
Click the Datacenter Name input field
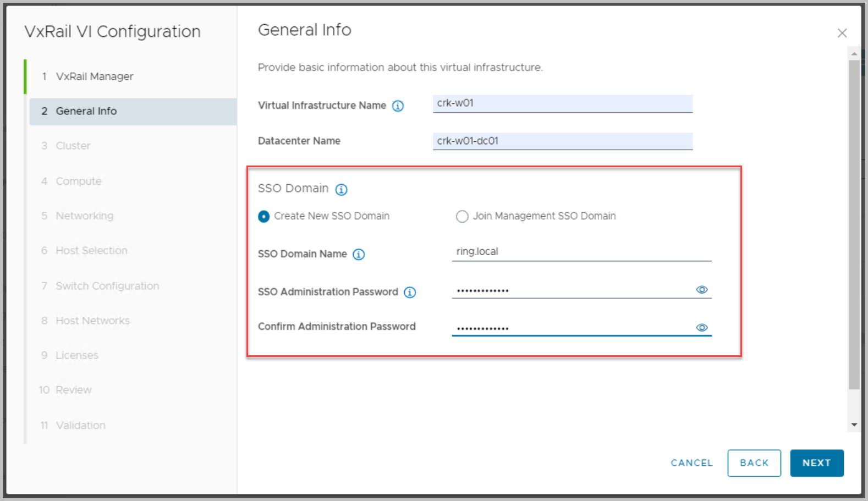tap(562, 141)
